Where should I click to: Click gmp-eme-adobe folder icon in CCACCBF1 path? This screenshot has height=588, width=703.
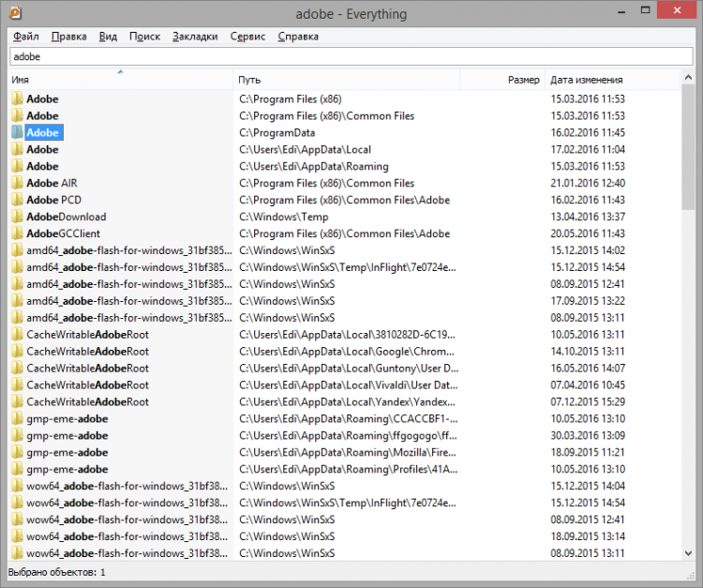click(17, 418)
